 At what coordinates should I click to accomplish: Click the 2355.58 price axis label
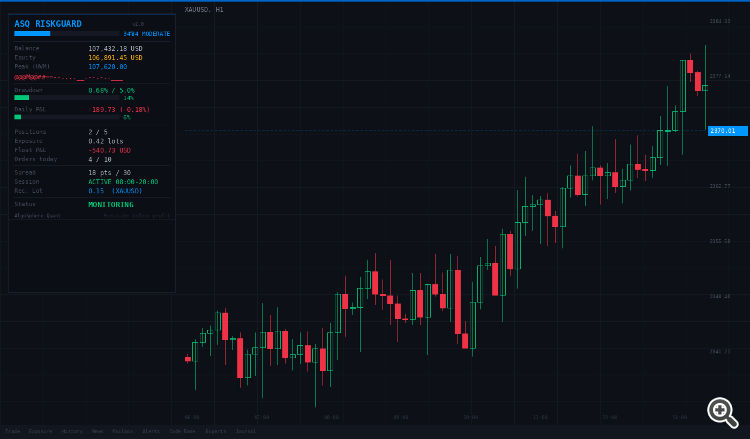720,241
